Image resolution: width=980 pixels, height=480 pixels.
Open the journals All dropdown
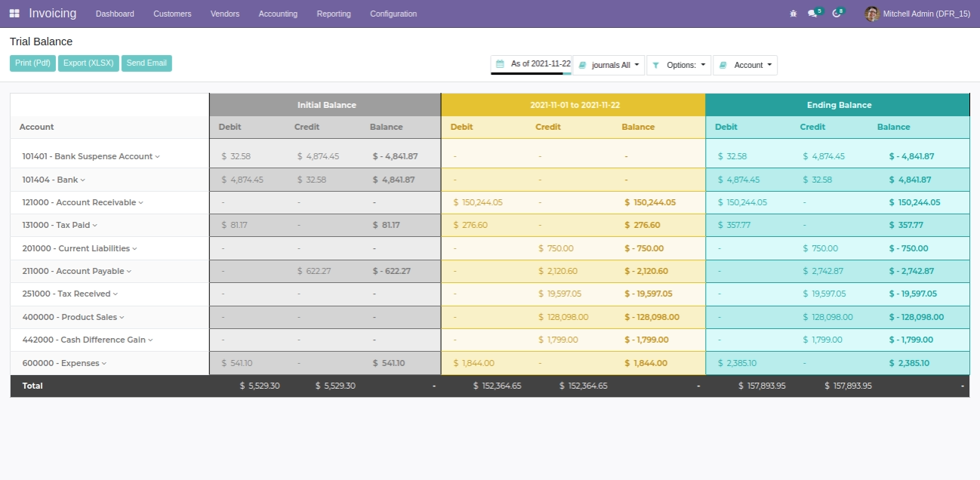pyautogui.click(x=610, y=66)
